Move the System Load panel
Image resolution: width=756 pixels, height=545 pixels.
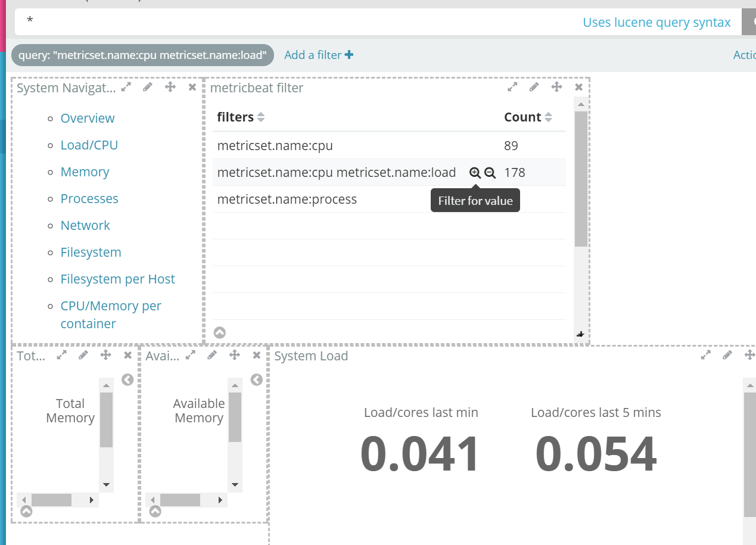point(750,355)
